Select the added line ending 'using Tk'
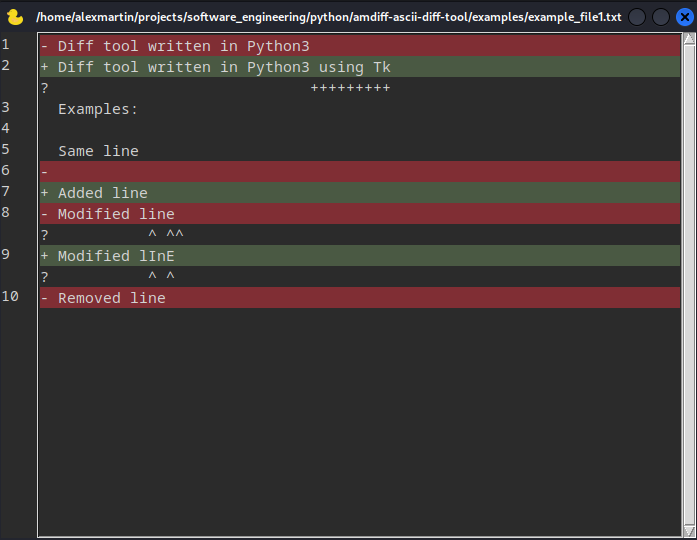The height and width of the screenshot is (540, 697). pos(360,67)
